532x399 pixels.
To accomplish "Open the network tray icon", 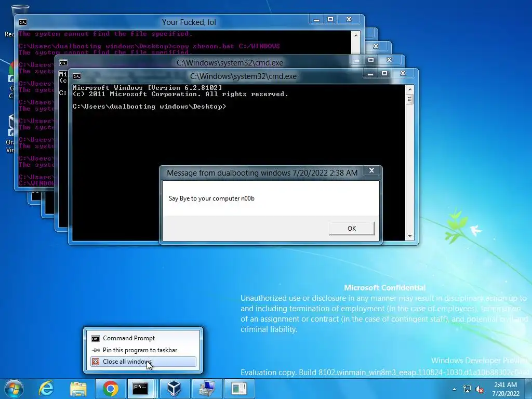I will tap(467, 389).
